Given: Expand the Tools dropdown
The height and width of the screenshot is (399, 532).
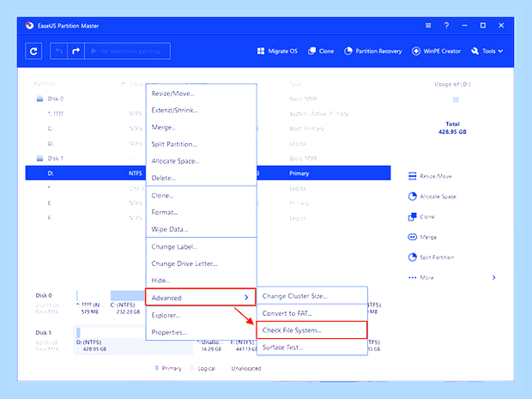Looking at the screenshot, I should click(x=487, y=51).
